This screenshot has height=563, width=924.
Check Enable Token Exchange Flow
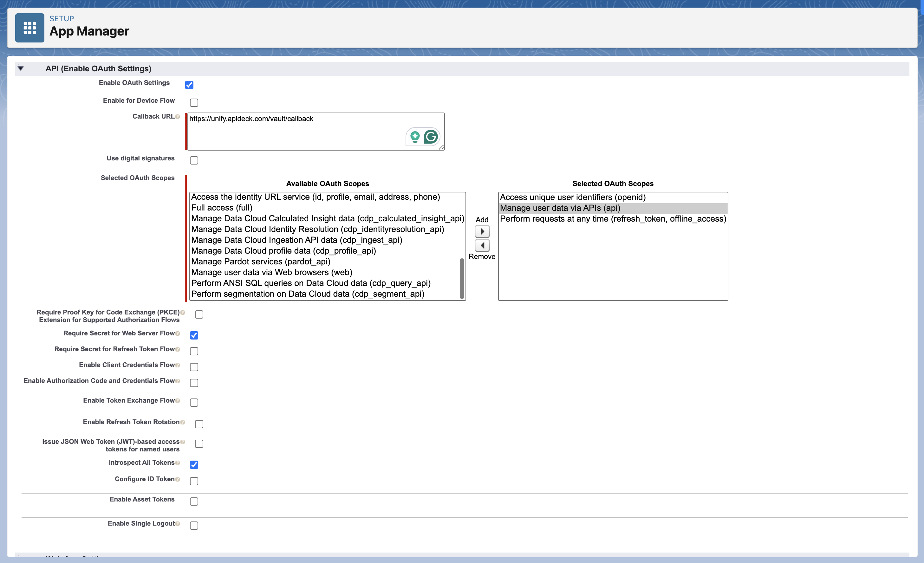(194, 403)
